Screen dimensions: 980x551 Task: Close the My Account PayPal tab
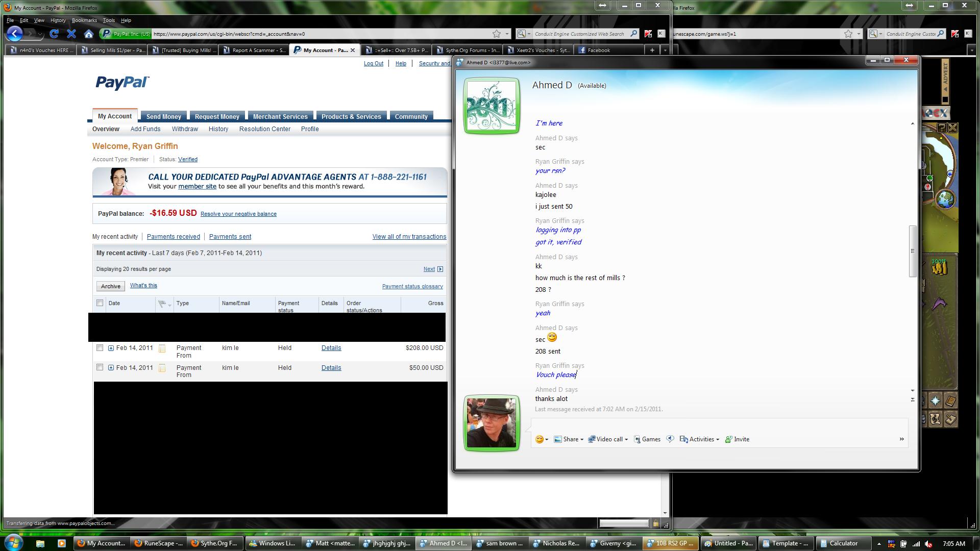pyautogui.click(x=353, y=50)
